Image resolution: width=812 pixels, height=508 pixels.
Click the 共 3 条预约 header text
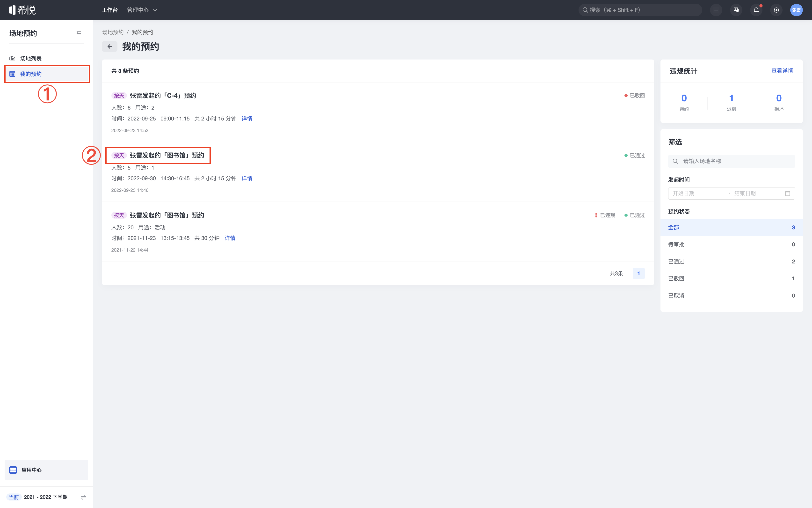coord(125,71)
